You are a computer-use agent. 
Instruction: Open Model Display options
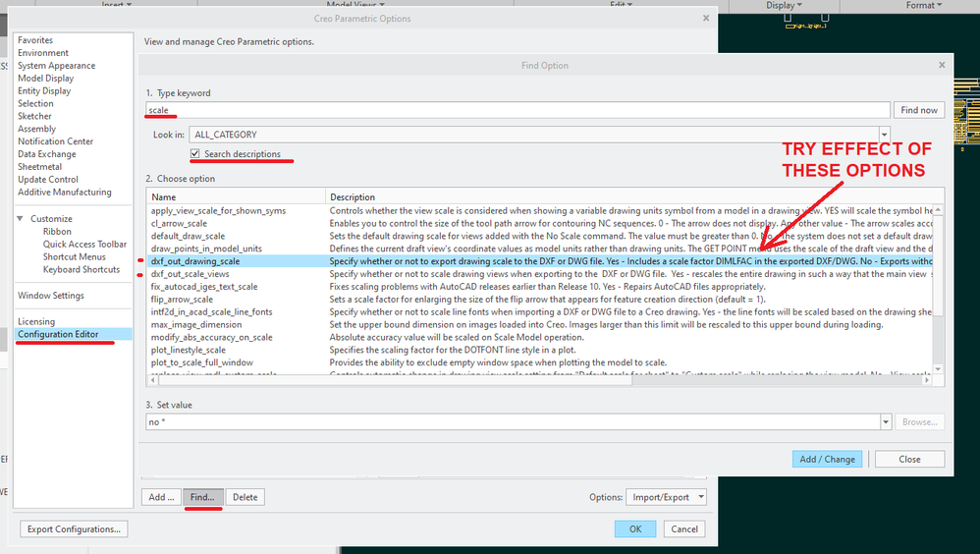tap(45, 79)
